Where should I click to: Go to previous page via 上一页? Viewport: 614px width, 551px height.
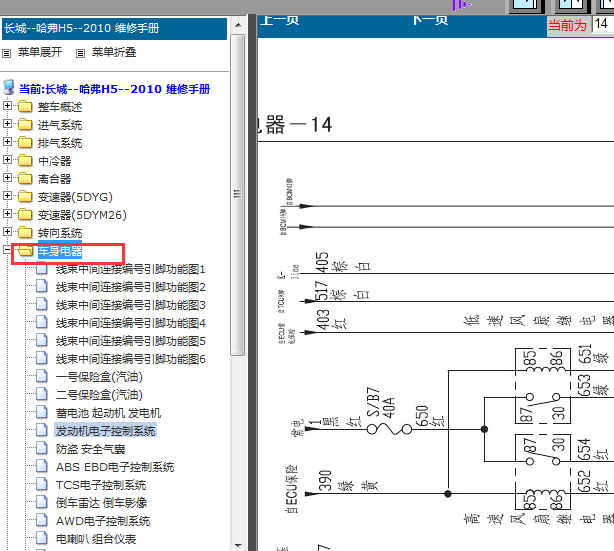(x=280, y=20)
